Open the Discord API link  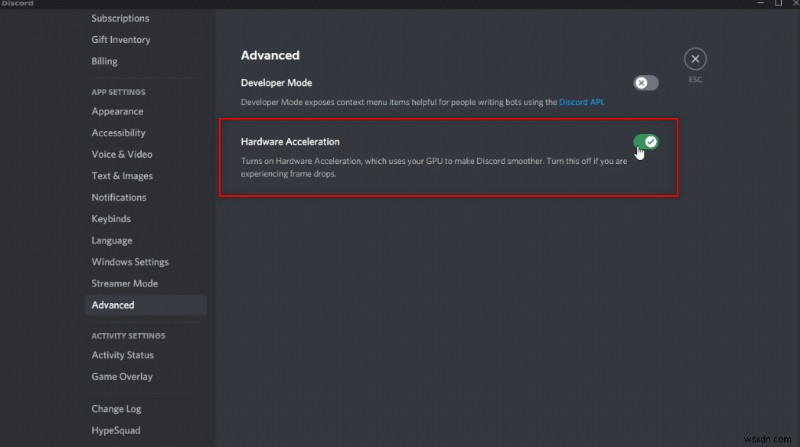[x=582, y=102]
